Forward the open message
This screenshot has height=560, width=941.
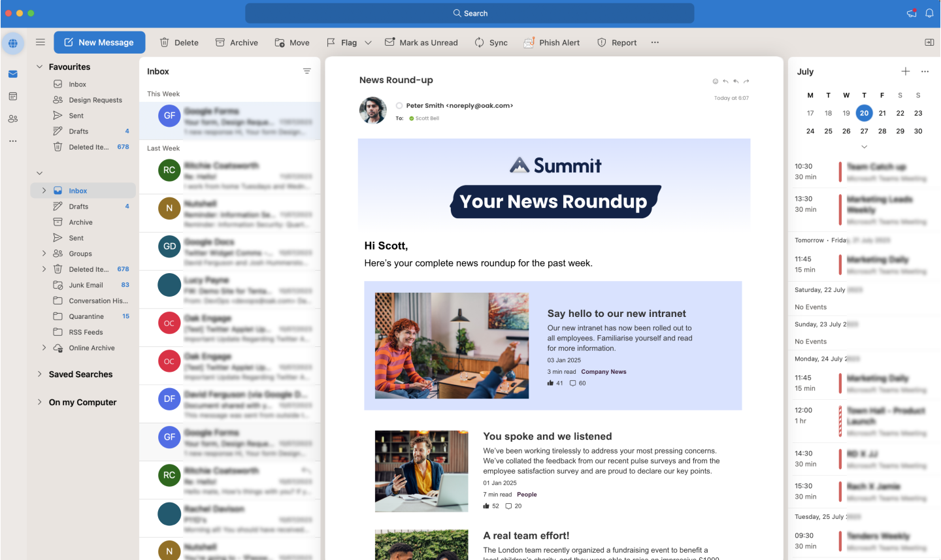(x=746, y=81)
